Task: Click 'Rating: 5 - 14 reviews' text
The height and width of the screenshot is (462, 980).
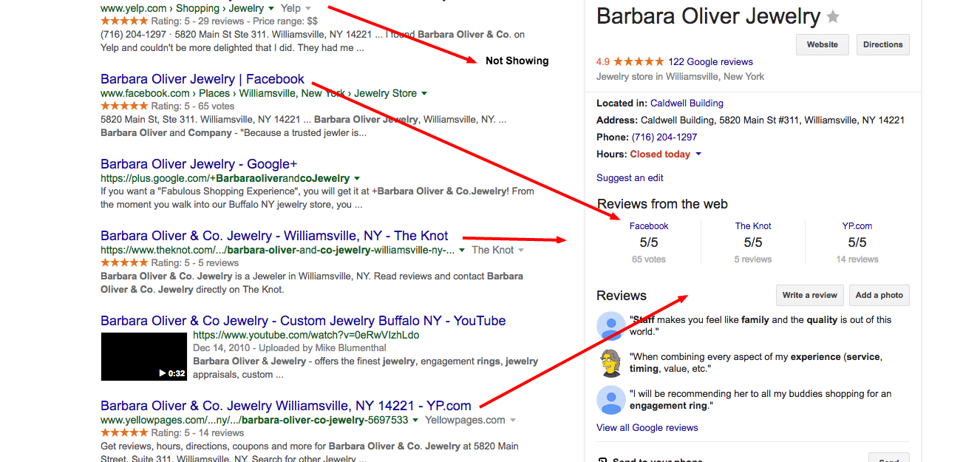Action: pyautogui.click(x=197, y=433)
